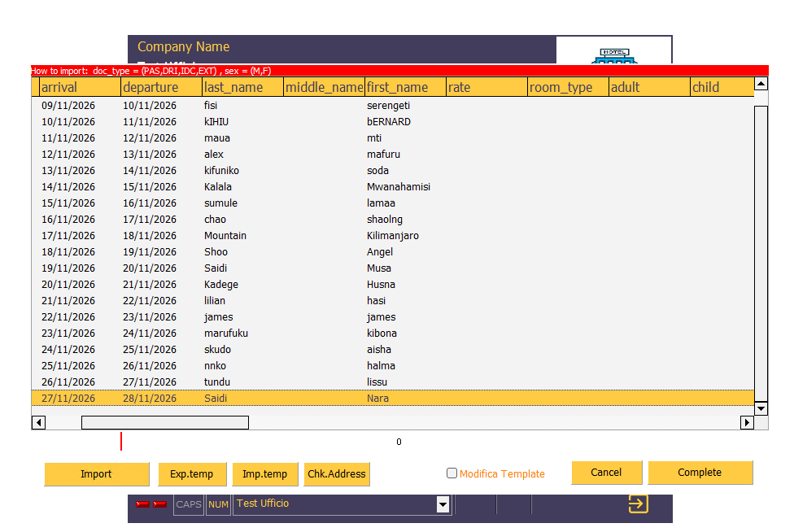Image resolution: width=794 pixels, height=532 pixels.
Task: Click the last_name column header
Action: click(242, 87)
